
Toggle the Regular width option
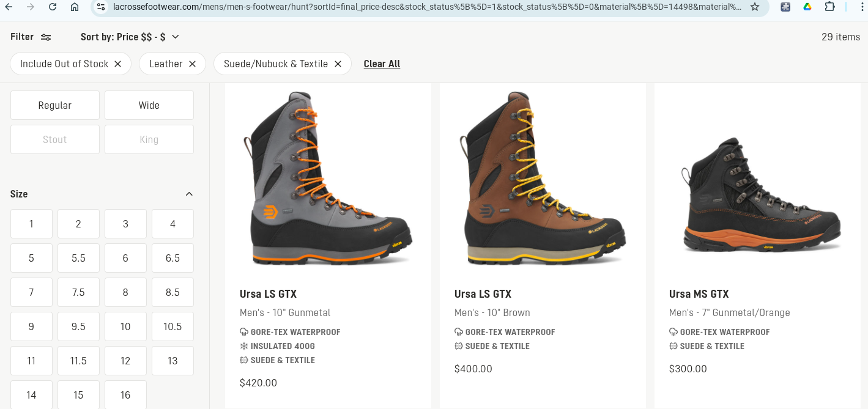(55, 105)
